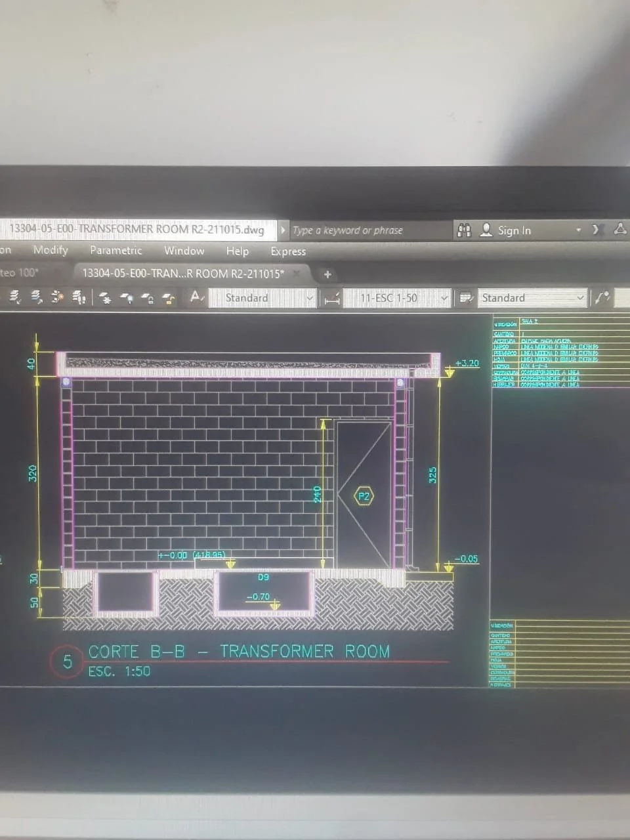Viewport: 630px width, 840px height.
Task: Click the Dimension Style icon
Action: pos(333,299)
